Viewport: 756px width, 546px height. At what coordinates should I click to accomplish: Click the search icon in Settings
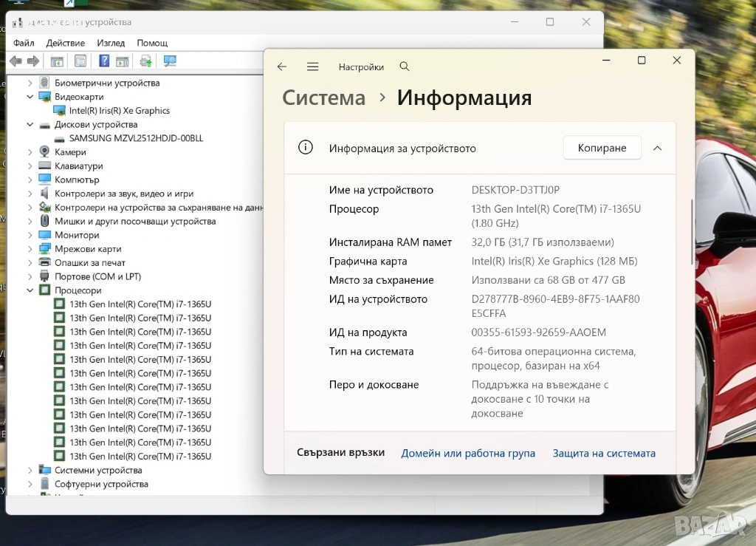pyautogui.click(x=404, y=66)
